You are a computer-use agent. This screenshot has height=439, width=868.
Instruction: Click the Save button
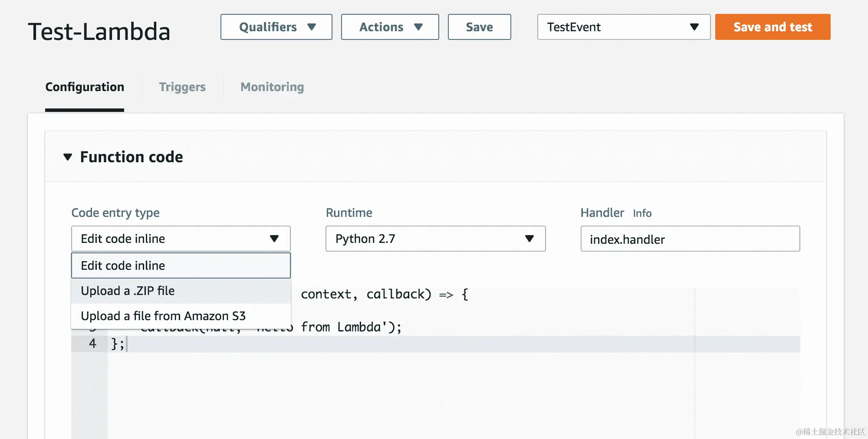pyautogui.click(x=479, y=27)
